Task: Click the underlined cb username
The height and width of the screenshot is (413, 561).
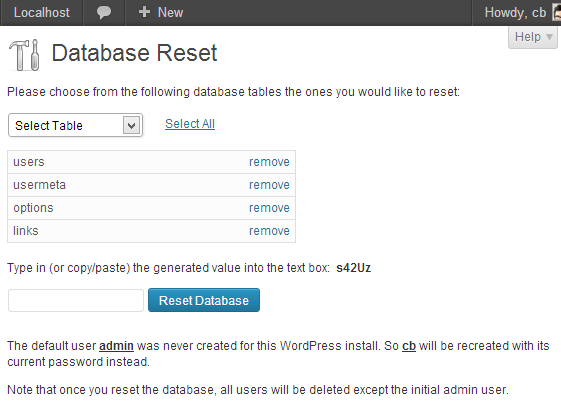Action: tap(409, 346)
